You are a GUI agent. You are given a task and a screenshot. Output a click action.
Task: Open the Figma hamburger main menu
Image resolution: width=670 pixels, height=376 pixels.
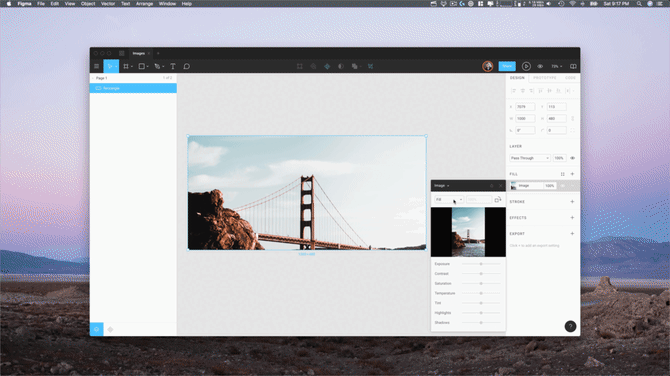[97, 66]
